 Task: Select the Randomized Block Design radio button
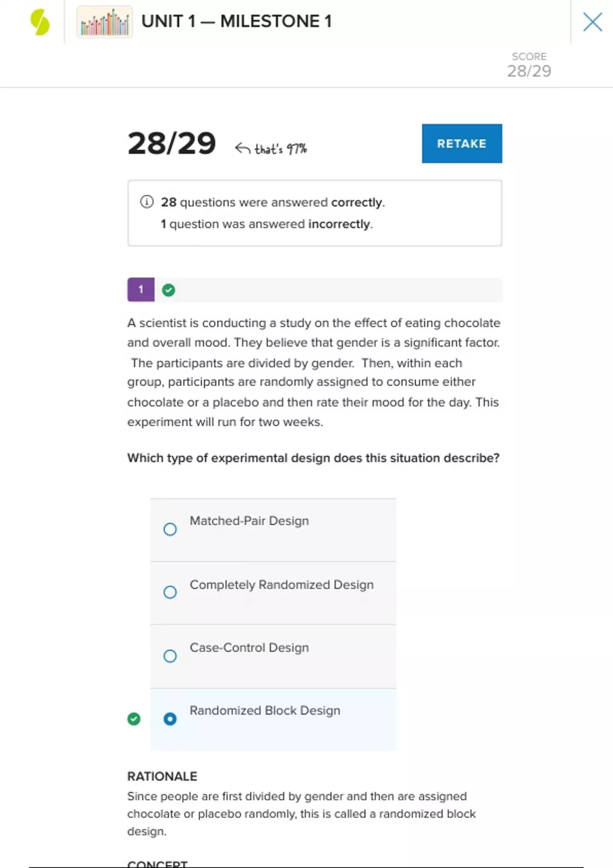click(x=170, y=719)
